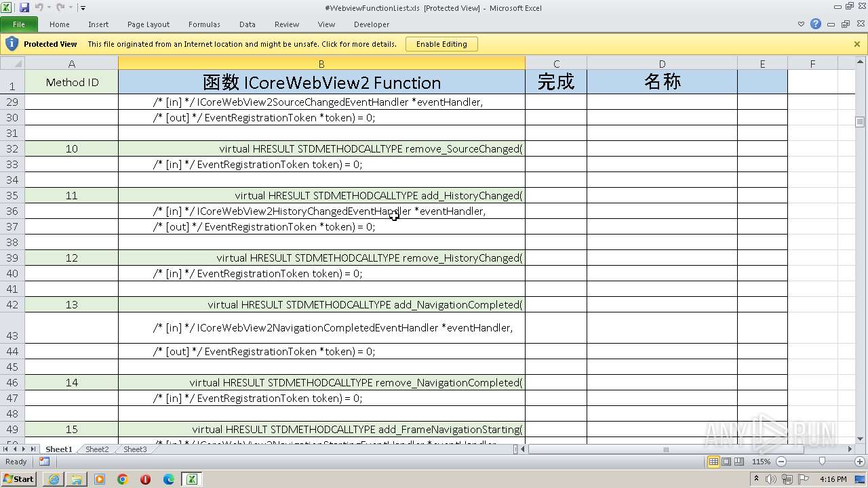Click the 'Method ID' header cell

(x=72, y=82)
